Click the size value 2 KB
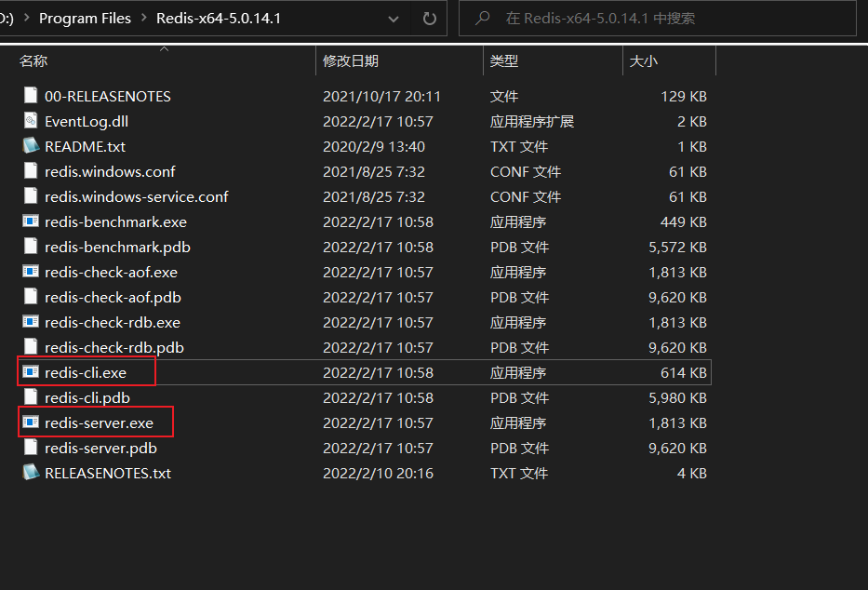Viewport: 868px width, 590px height. tap(692, 121)
